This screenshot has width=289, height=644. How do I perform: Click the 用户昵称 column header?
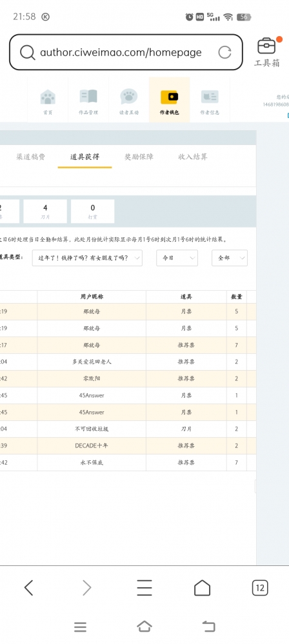click(92, 297)
